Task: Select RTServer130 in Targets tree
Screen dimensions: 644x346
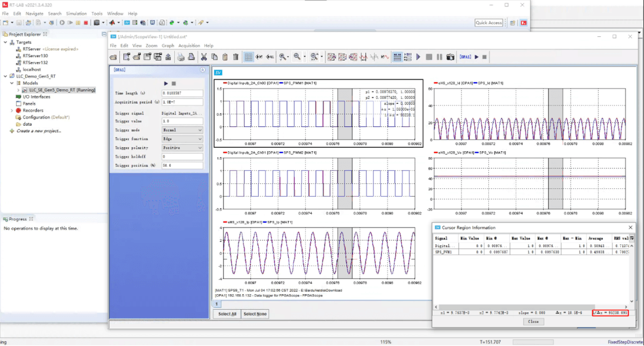Action: pos(35,56)
